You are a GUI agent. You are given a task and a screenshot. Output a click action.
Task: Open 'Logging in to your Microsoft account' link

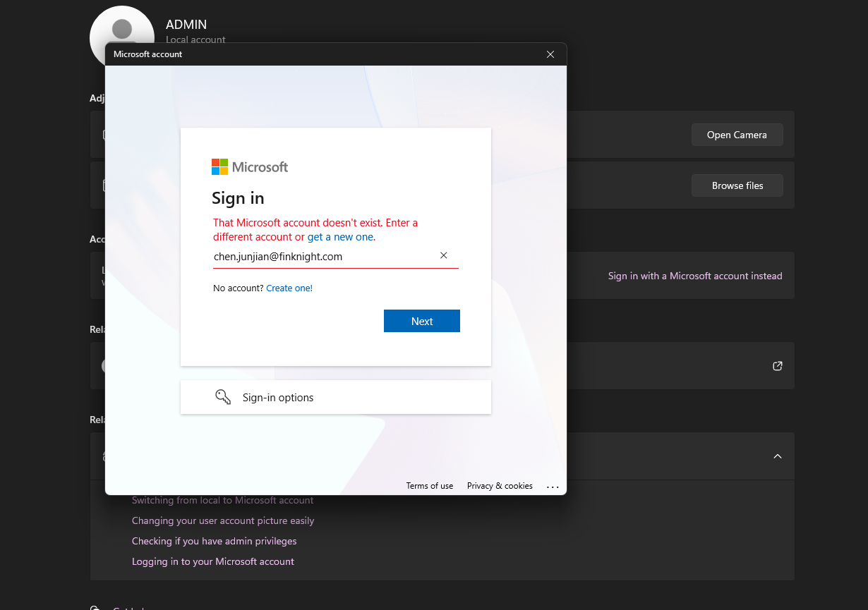(x=213, y=561)
